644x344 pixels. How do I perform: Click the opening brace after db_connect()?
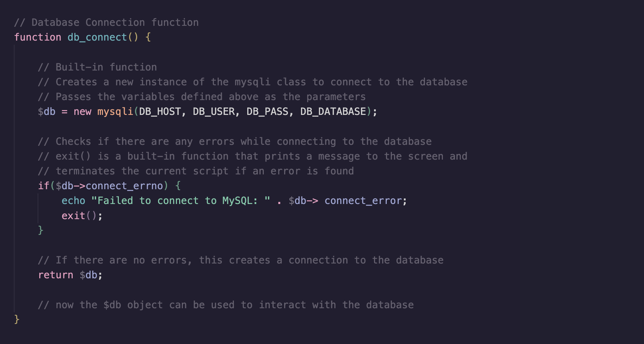click(148, 37)
